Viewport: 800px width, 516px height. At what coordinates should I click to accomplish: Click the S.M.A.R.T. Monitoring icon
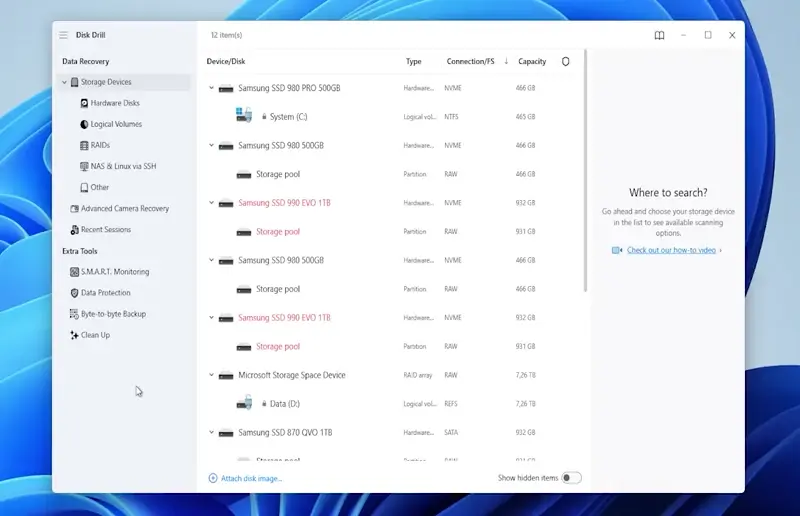coord(74,272)
